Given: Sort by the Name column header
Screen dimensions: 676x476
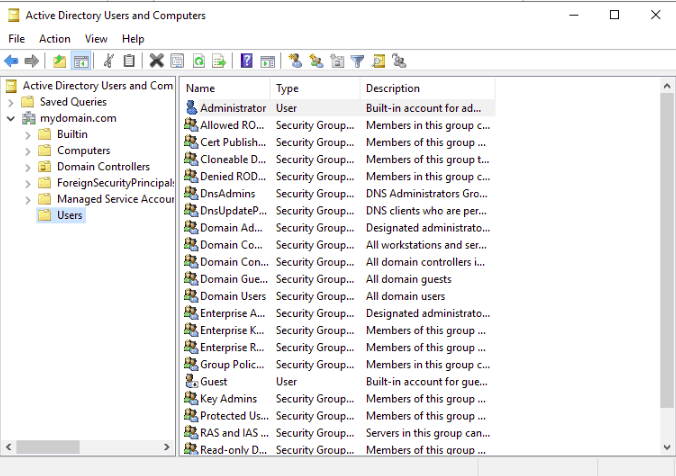Looking at the screenshot, I should pyautogui.click(x=225, y=88).
